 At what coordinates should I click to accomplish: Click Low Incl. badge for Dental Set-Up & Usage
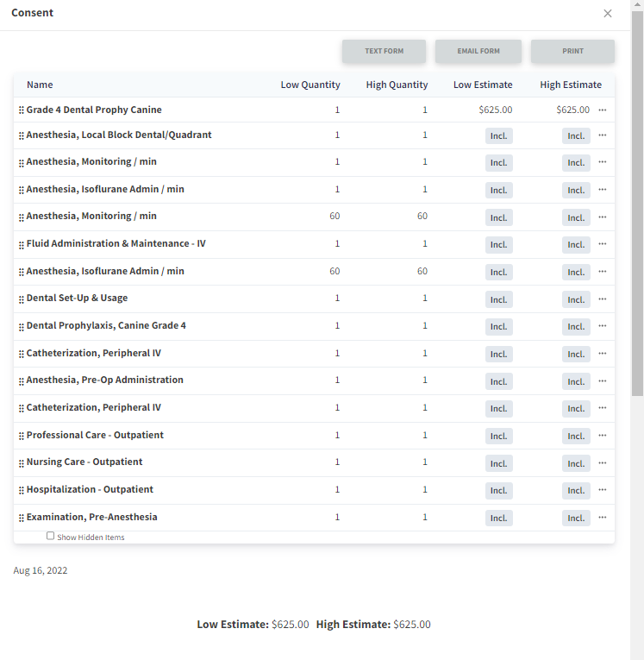click(499, 299)
